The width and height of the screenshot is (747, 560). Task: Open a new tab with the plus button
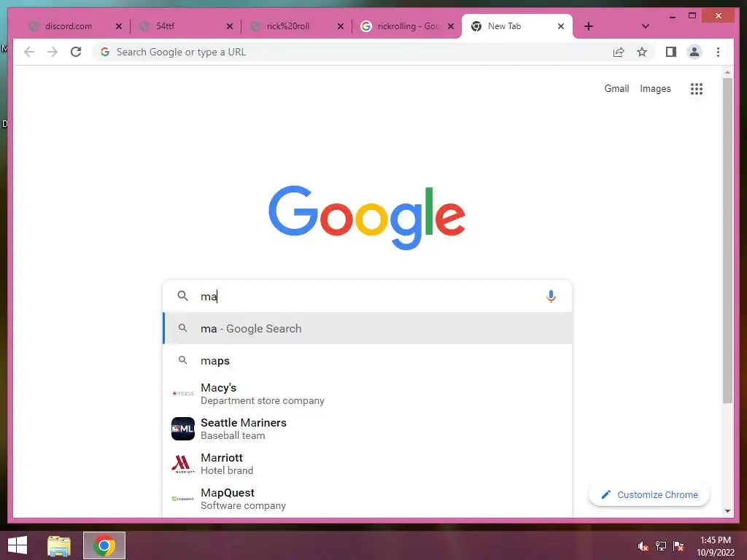tap(589, 26)
